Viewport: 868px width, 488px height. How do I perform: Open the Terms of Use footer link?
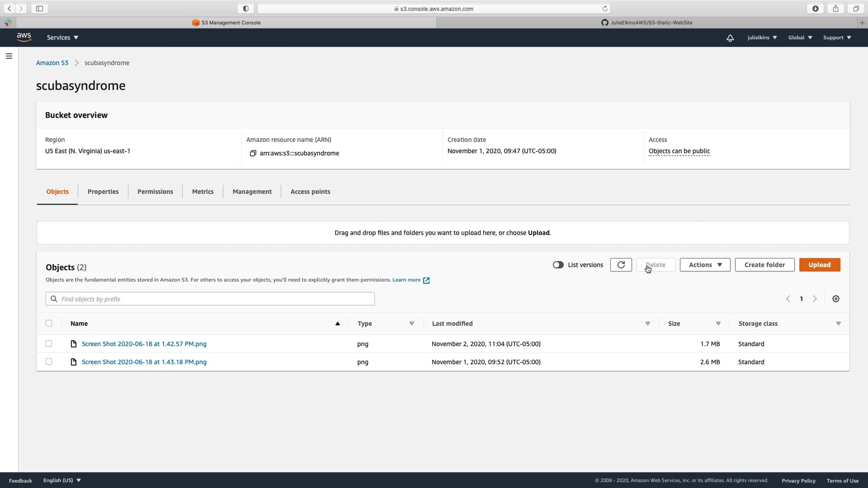tap(842, 481)
